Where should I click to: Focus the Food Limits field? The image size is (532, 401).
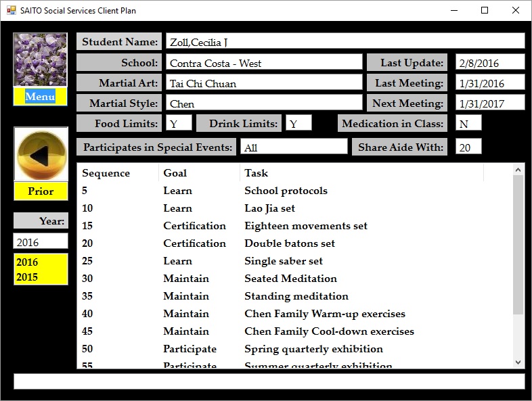[x=179, y=124]
